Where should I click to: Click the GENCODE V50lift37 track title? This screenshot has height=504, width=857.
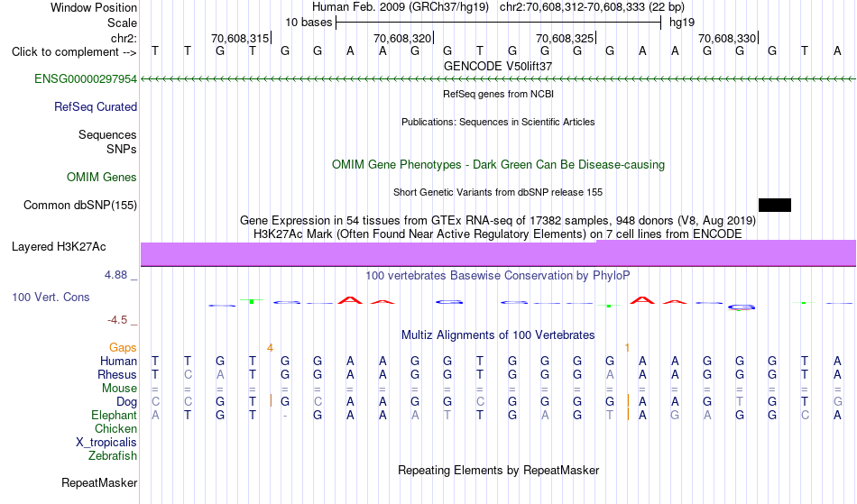[x=498, y=66]
